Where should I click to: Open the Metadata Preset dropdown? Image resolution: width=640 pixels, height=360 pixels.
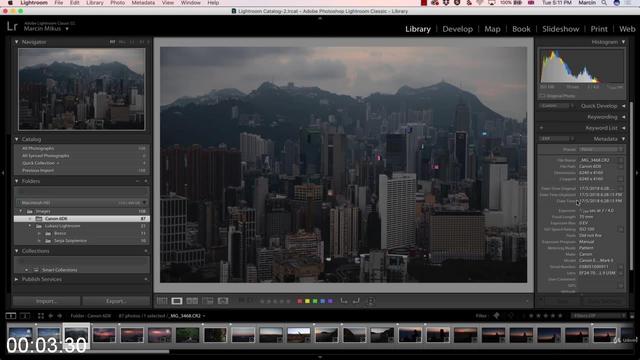click(601, 149)
